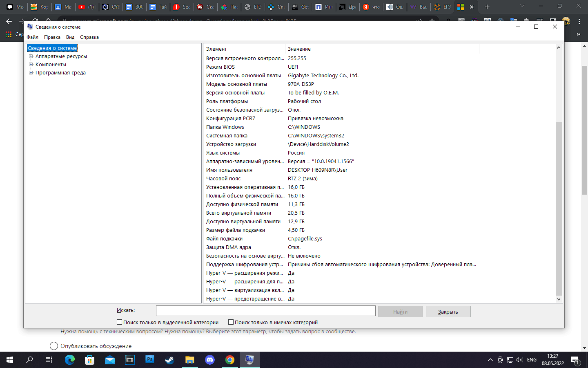Image resolution: width=588 pixels, height=368 pixels.
Task: Select the Режим BIOS row
Action: [x=341, y=67]
